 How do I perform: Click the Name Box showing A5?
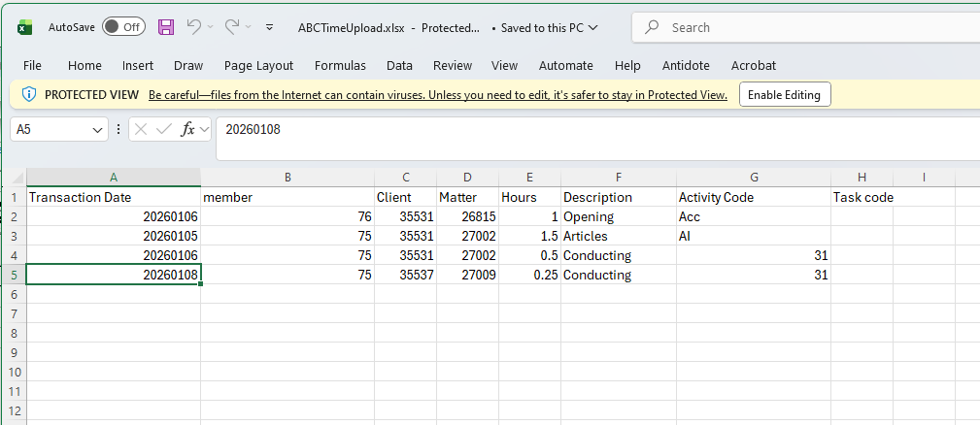pos(51,130)
